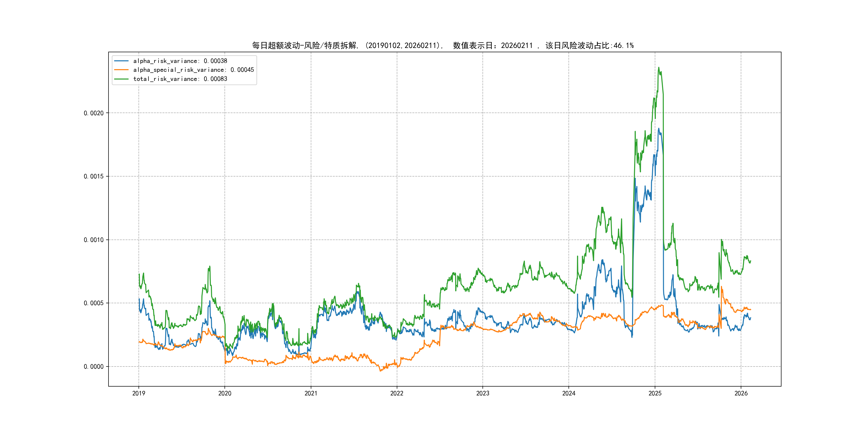Click the 0.0015 y-axis tick label

coord(93,177)
